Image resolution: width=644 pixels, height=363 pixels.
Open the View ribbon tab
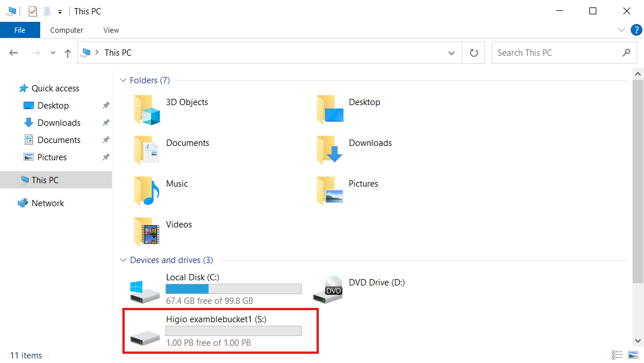(x=111, y=30)
